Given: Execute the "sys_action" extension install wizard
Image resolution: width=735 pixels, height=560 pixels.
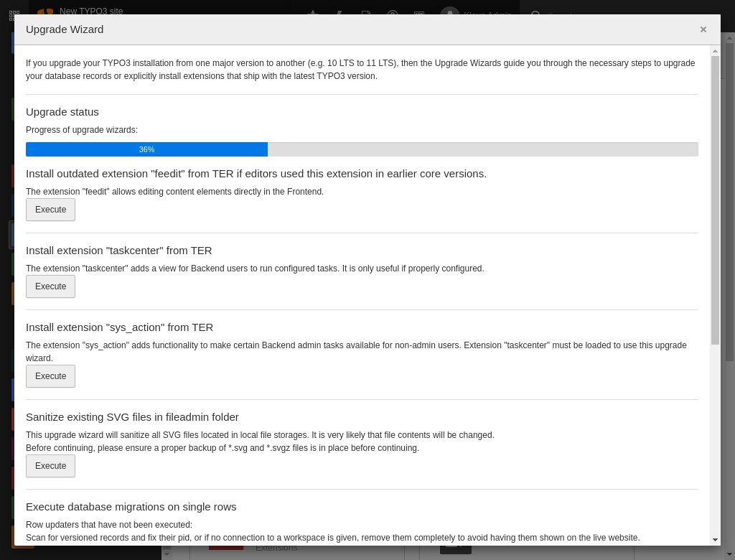Looking at the screenshot, I should (x=51, y=376).
